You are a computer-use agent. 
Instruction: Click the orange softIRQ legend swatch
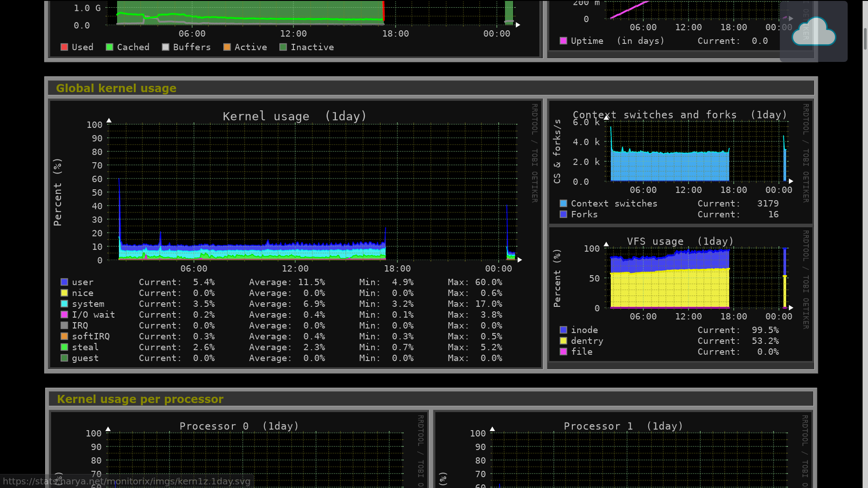click(64, 336)
